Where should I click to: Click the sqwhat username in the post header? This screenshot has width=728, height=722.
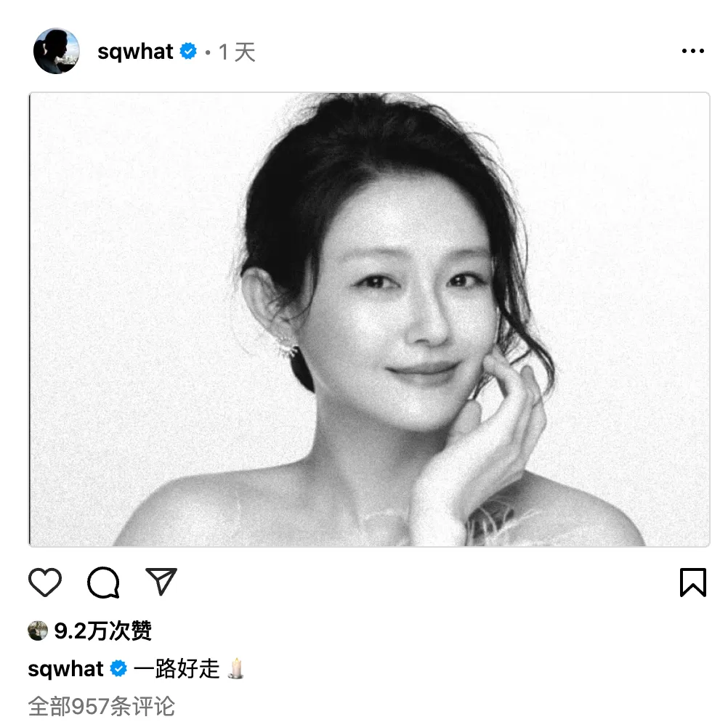pyautogui.click(x=135, y=52)
